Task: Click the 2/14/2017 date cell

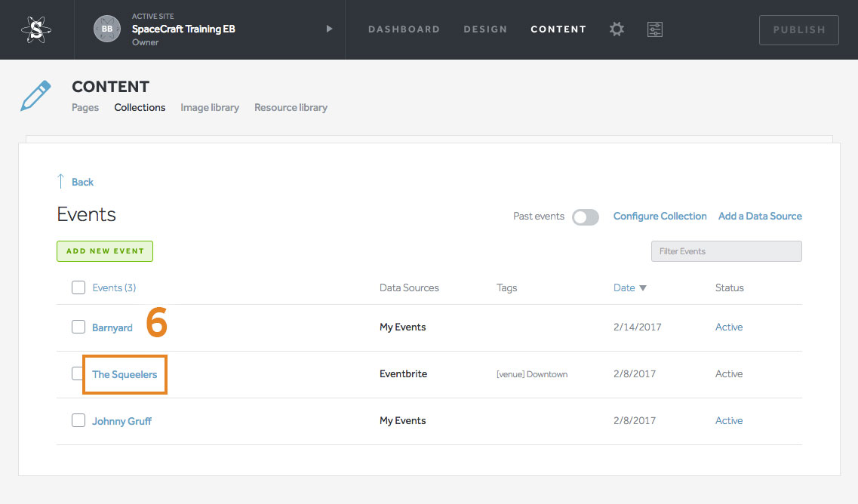Action: [637, 327]
